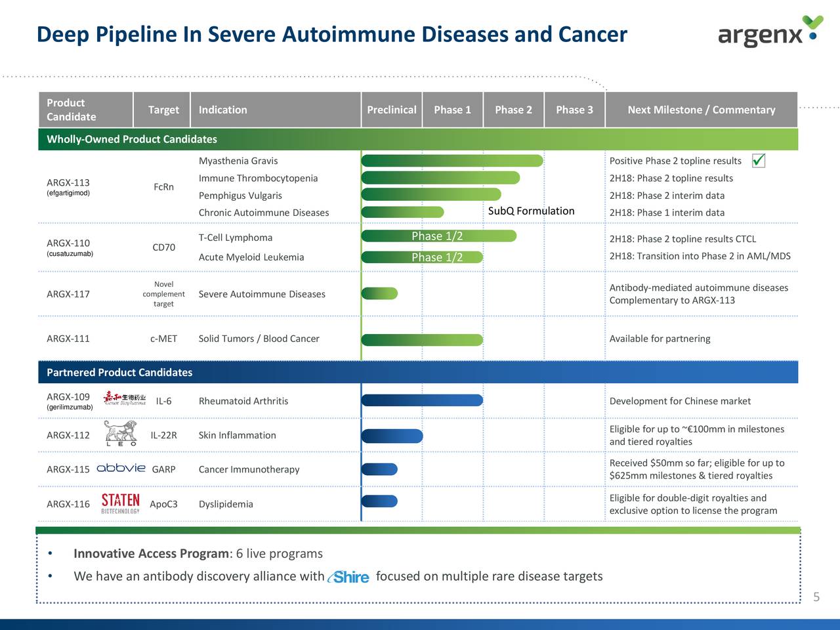Click the T-Cell Lymphoma Phase 1/2 bar

click(439, 236)
